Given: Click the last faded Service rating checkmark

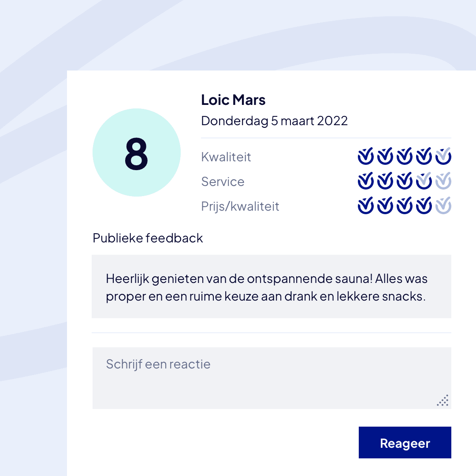Looking at the screenshot, I should pos(443,181).
